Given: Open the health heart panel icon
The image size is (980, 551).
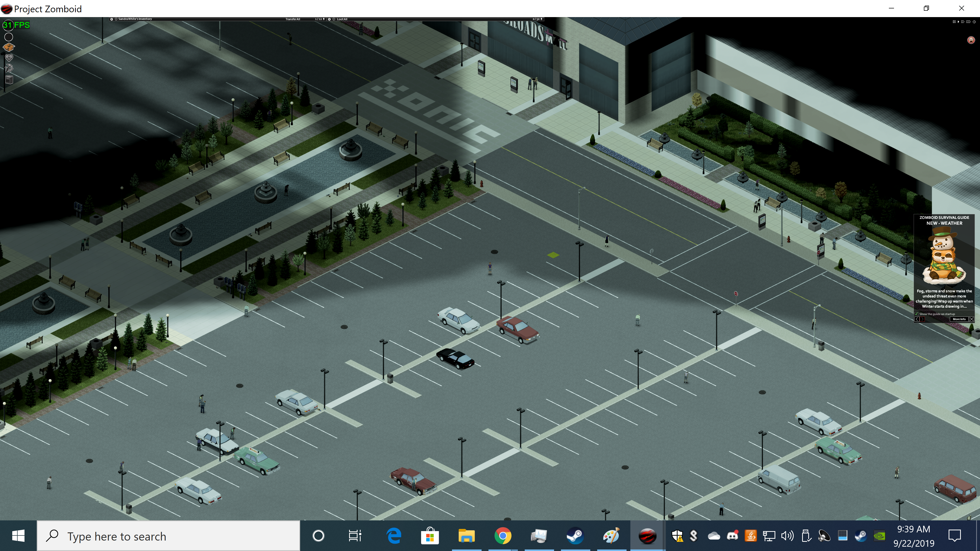Looking at the screenshot, I should (x=9, y=58).
